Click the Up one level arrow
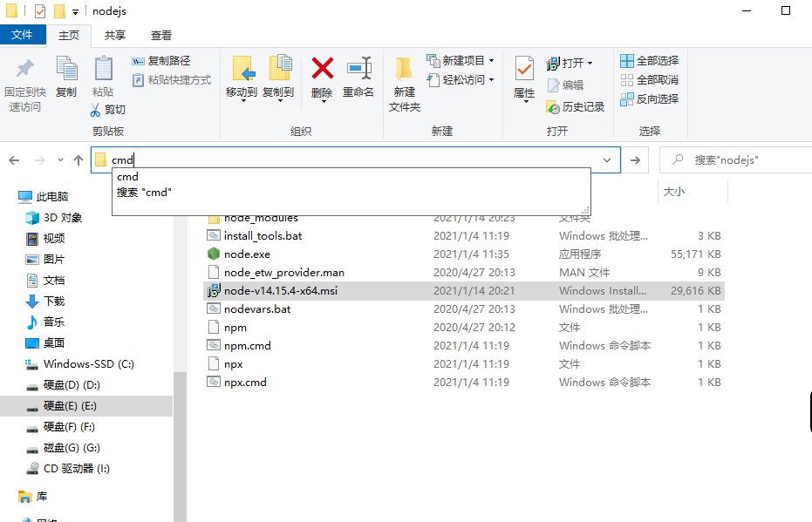 [x=78, y=160]
